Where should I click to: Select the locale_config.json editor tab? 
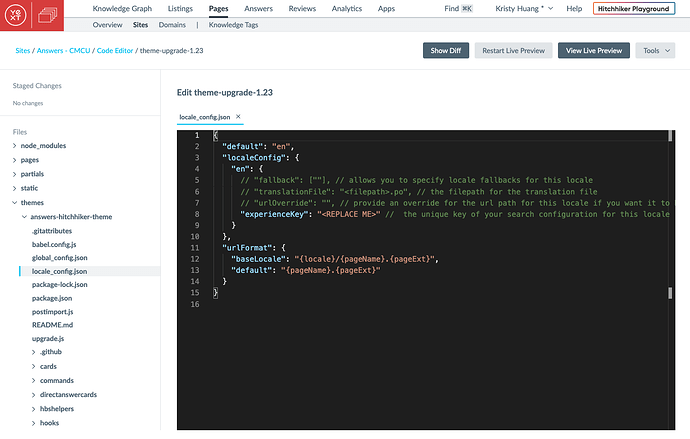click(205, 117)
